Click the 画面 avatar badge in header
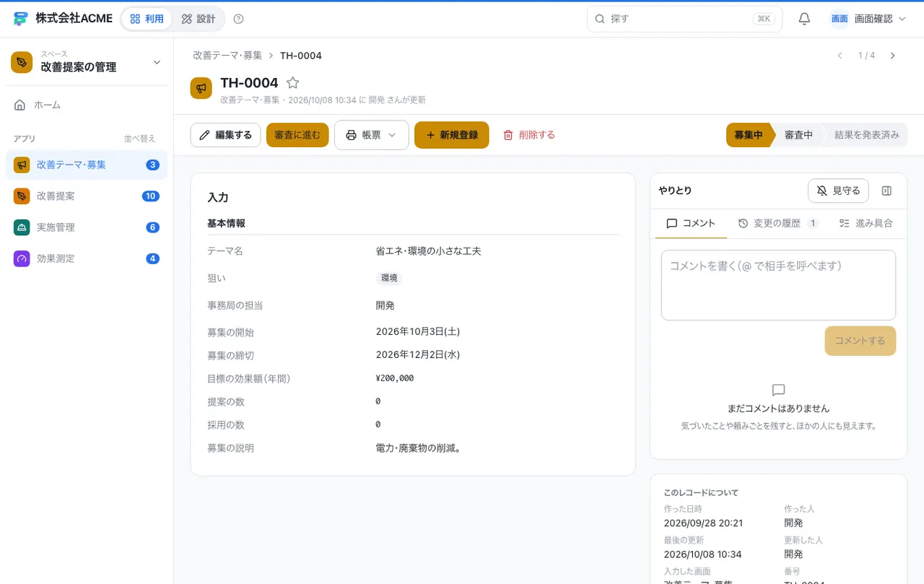The image size is (924, 584). (840, 19)
